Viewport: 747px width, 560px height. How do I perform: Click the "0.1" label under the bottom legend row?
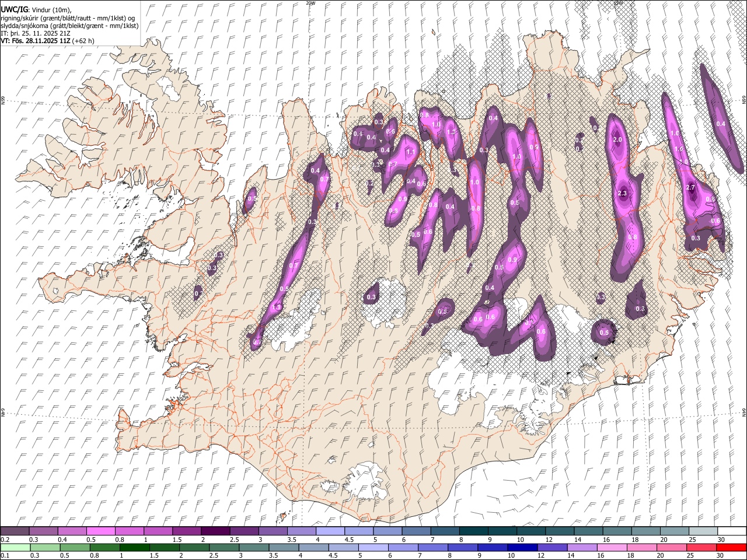point(5,555)
